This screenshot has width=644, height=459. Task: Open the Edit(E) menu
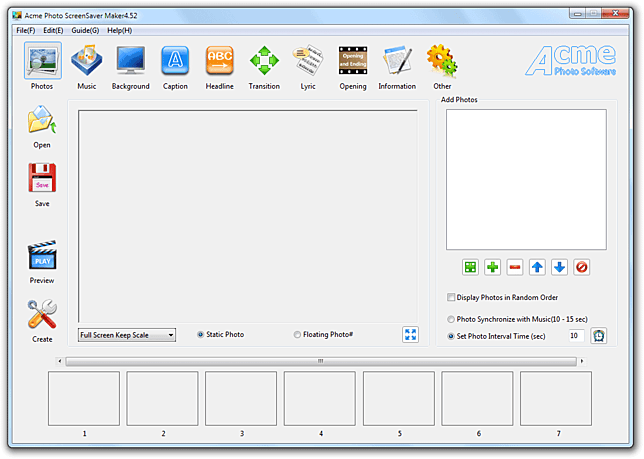pos(53,30)
